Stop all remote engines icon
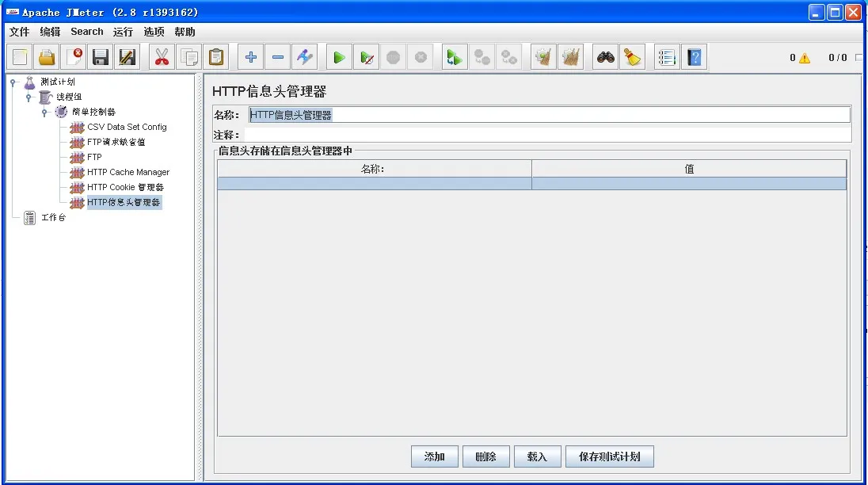The width and height of the screenshot is (868, 485). [482, 57]
